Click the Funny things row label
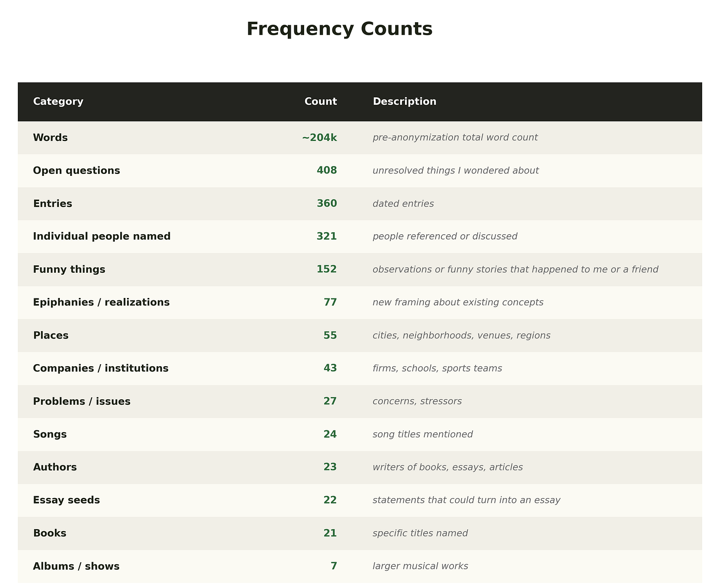720x588 pixels. [69, 270]
